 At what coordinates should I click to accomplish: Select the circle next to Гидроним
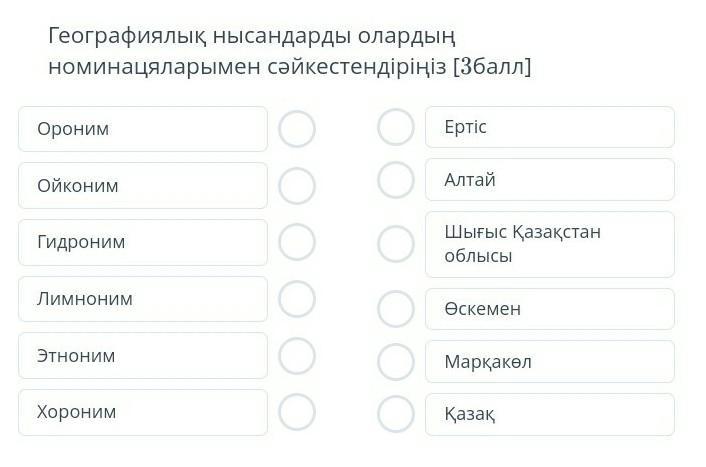pos(297,242)
